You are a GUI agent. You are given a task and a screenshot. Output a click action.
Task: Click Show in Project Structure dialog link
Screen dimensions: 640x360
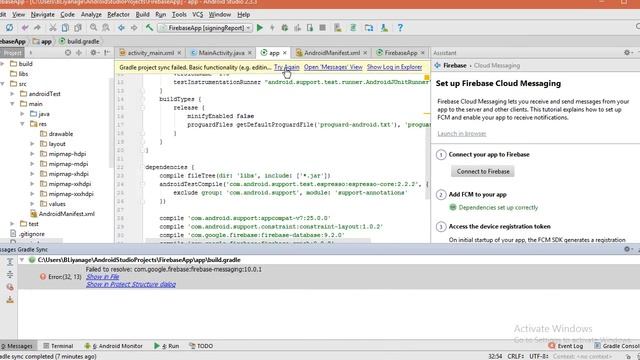131,284
